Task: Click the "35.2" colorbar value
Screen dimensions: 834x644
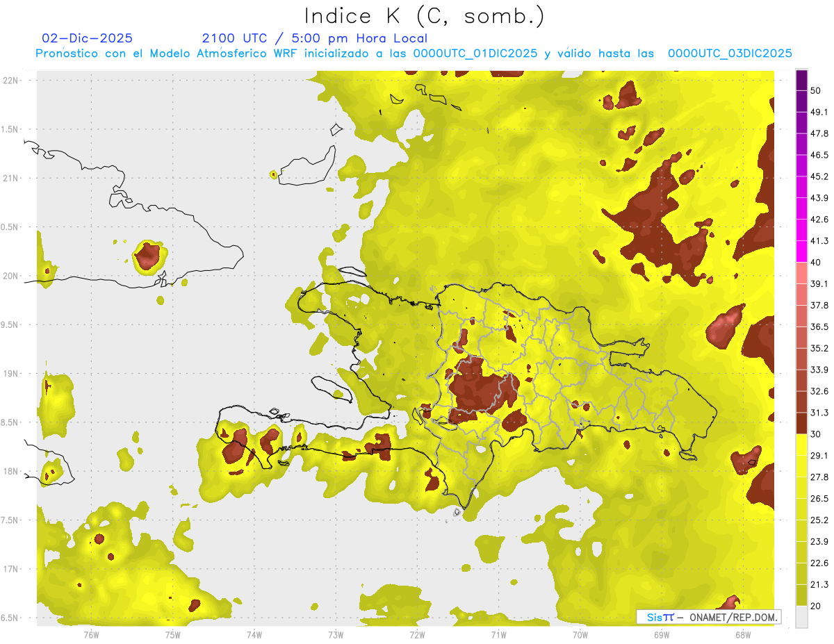Action: point(819,348)
